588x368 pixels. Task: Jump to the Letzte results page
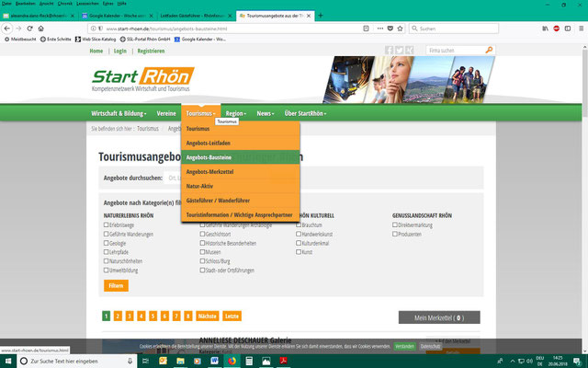(232, 316)
